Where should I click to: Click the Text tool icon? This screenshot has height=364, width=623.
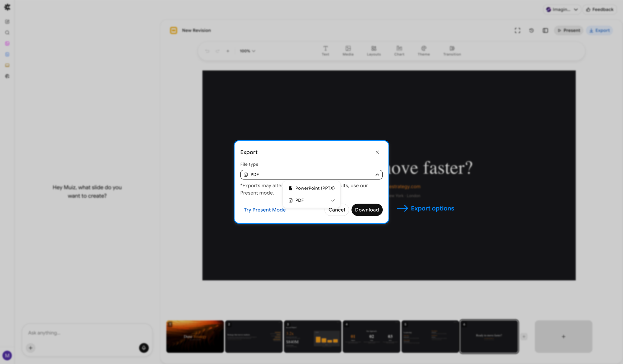coord(325,50)
